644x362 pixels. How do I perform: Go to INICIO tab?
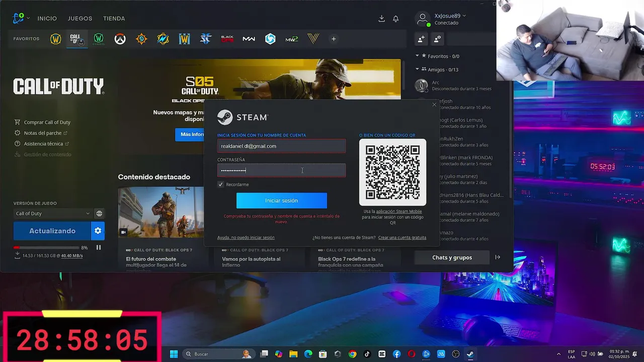pos(47,19)
